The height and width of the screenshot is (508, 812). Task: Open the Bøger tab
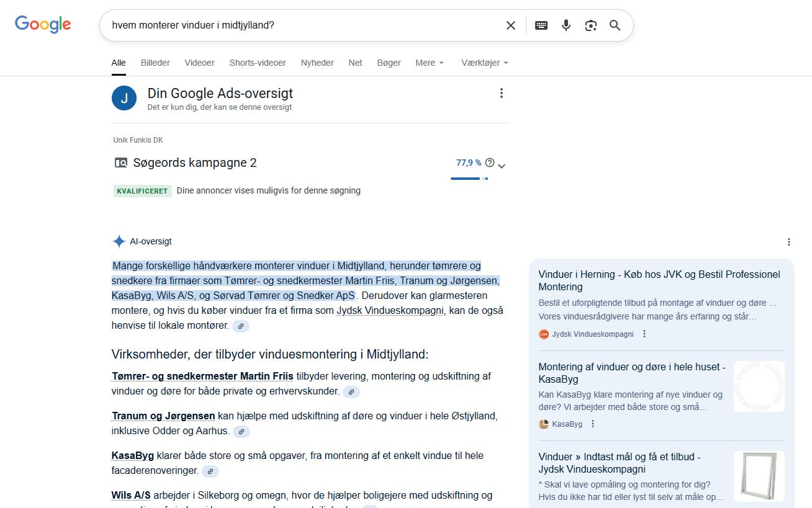pos(389,63)
